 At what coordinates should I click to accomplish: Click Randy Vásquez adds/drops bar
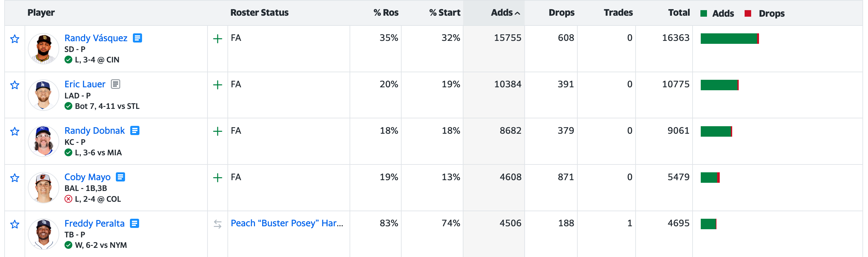click(x=730, y=39)
